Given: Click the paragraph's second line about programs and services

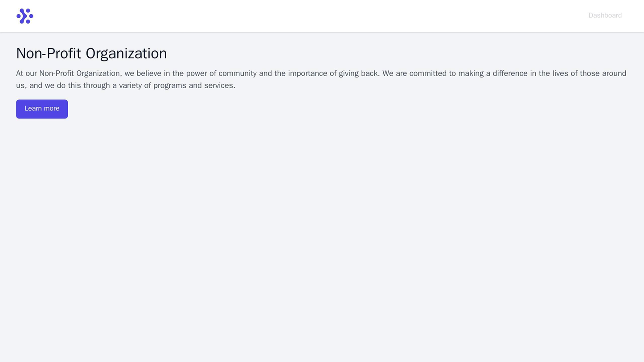Looking at the screenshot, I should point(126,85).
